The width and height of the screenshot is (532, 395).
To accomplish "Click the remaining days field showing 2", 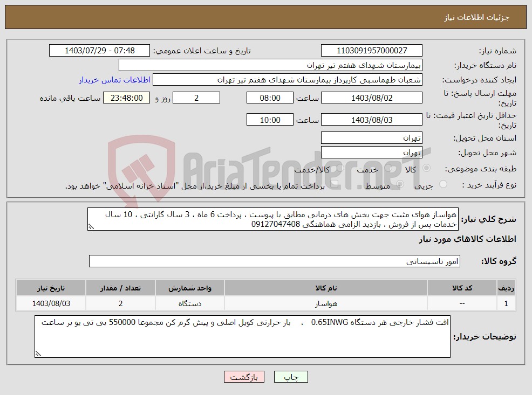I will (x=196, y=98).
